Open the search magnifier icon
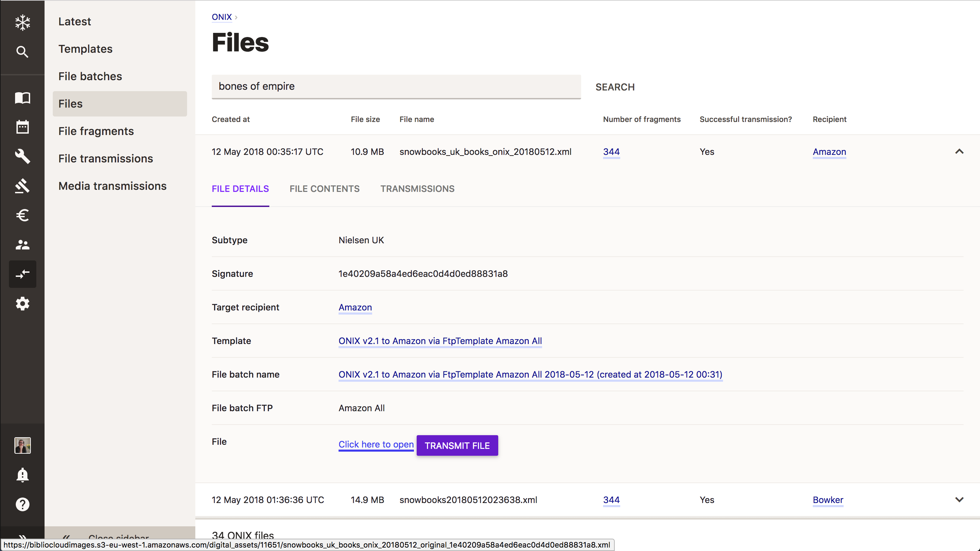The height and width of the screenshot is (551, 980). 23,52
